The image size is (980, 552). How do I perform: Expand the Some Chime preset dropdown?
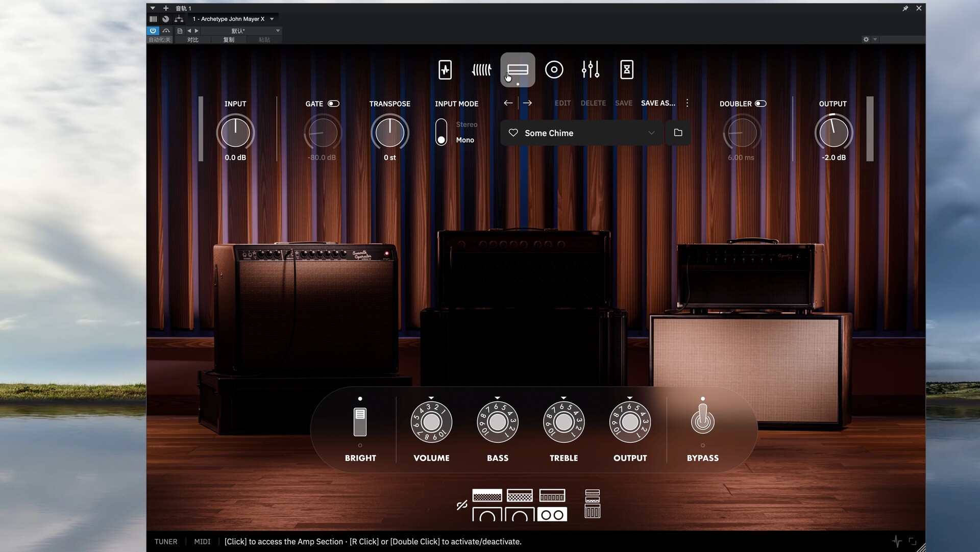coord(651,133)
